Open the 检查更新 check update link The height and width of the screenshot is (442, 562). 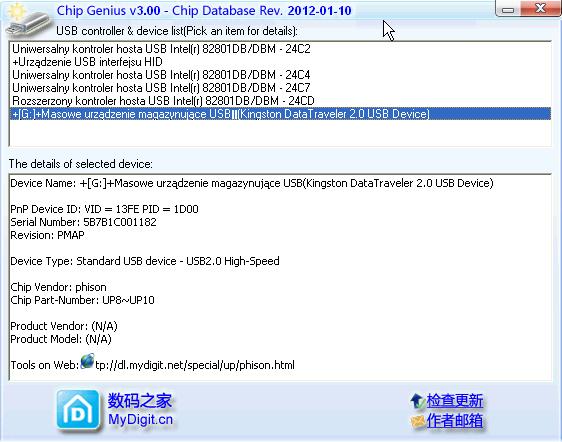(454, 401)
